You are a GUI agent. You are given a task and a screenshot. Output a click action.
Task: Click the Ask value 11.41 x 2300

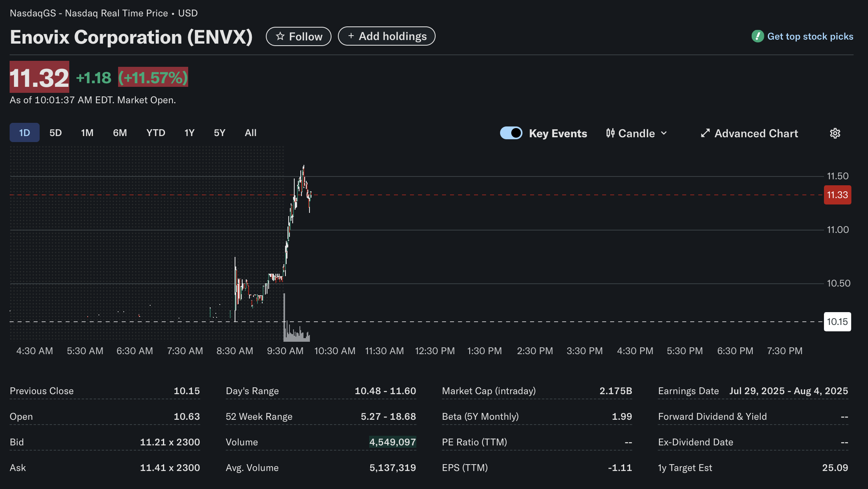(x=170, y=468)
